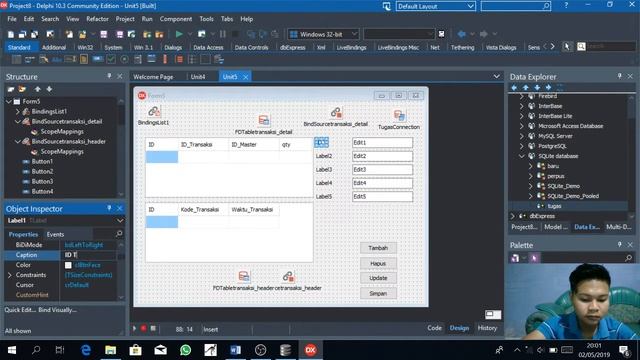Select FDTabletransaksi_detail component on the form
640x360 pixels.
264,120
